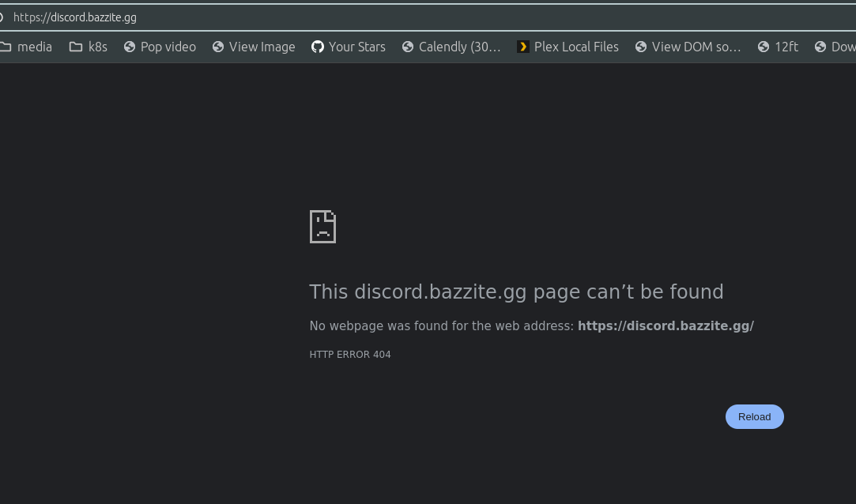Open the k8s bookmarks folder
Image resolution: width=856 pixels, height=504 pixels.
[x=89, y=47]
